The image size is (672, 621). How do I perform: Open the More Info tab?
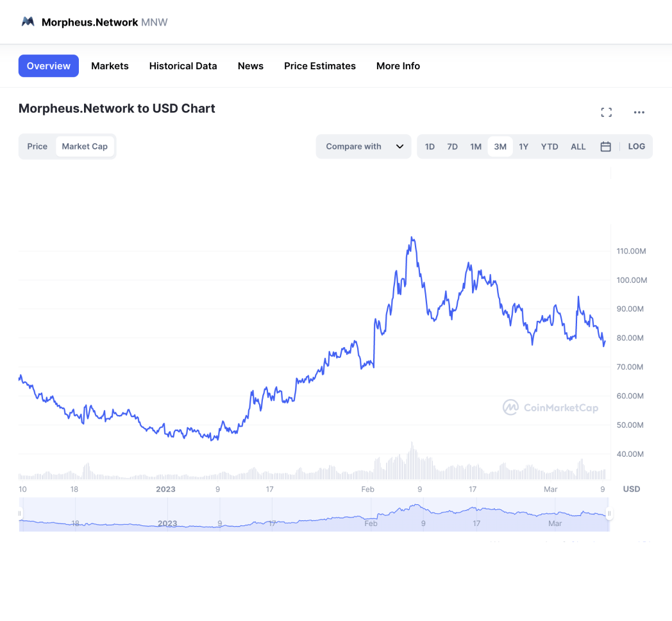398,66
